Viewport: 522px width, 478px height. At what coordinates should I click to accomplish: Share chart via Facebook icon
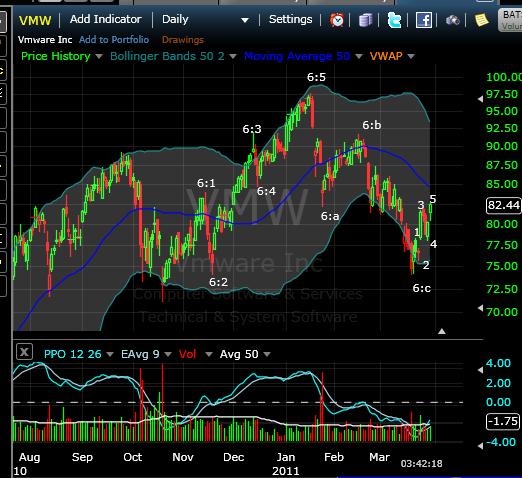(424, 20)
